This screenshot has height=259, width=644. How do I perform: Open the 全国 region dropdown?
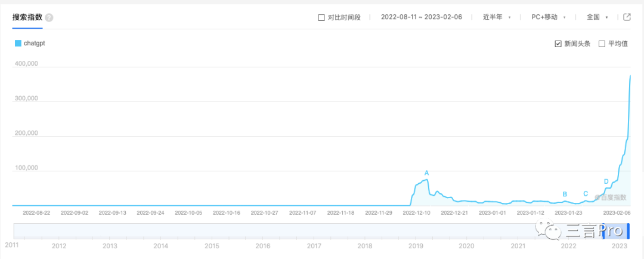(597, 17)
